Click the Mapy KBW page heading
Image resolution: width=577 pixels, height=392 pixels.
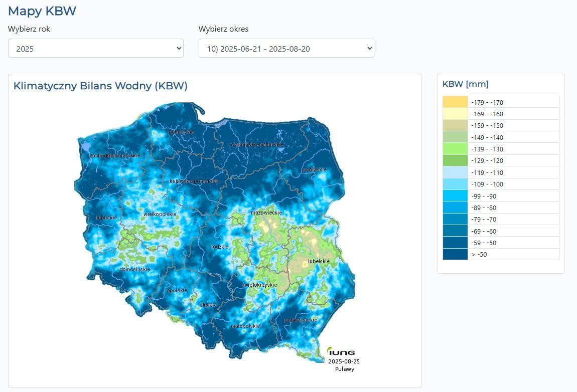tap(42, 11)
